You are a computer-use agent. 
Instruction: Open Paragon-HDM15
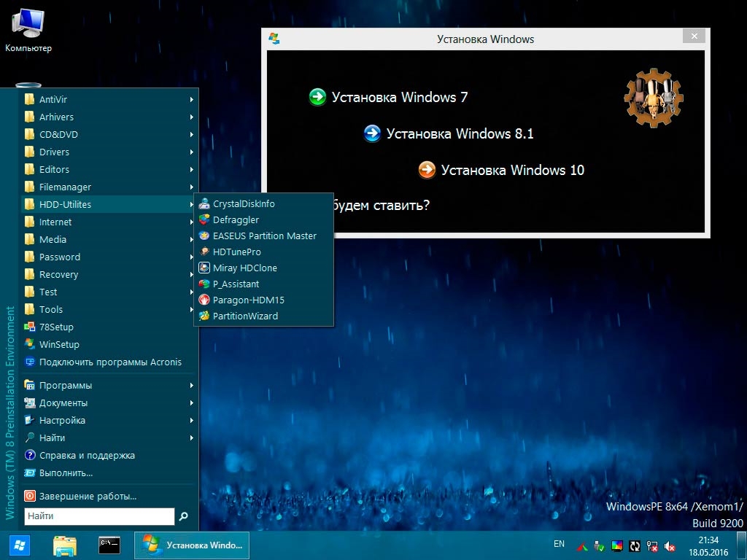[263, 300]
